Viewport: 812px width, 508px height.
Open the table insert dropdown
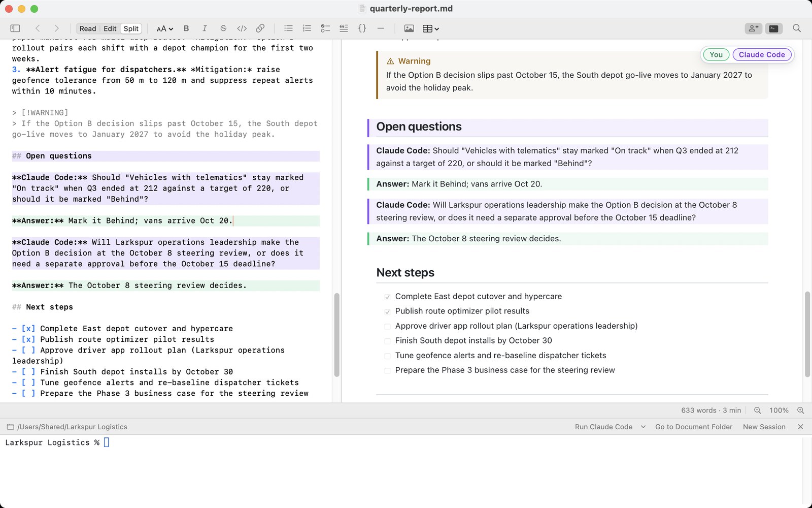pos(431,28)
